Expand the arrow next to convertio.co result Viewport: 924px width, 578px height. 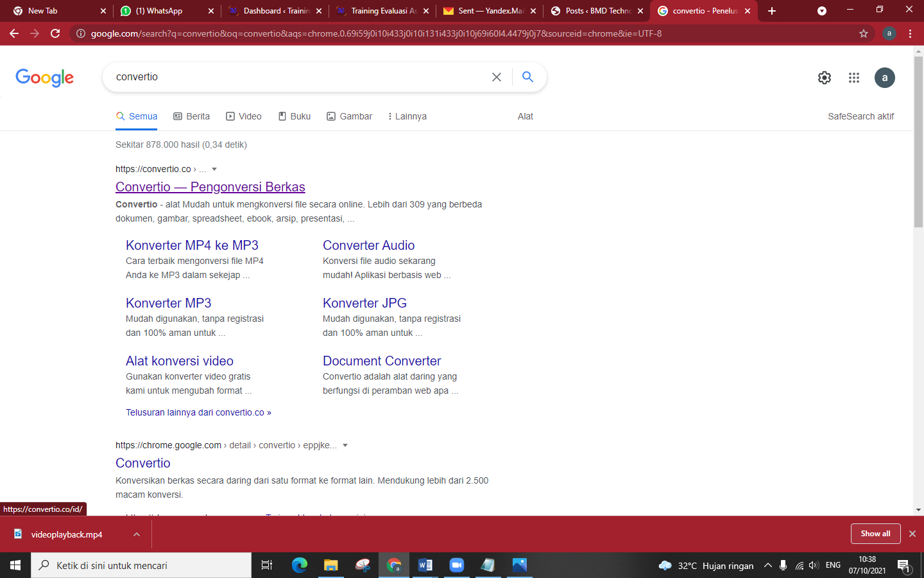click(214, 169)
